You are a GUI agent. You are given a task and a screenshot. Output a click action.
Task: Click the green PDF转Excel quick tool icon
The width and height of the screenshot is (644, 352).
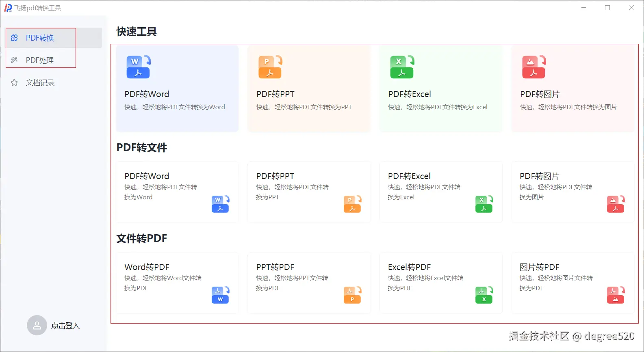(402, 67)
